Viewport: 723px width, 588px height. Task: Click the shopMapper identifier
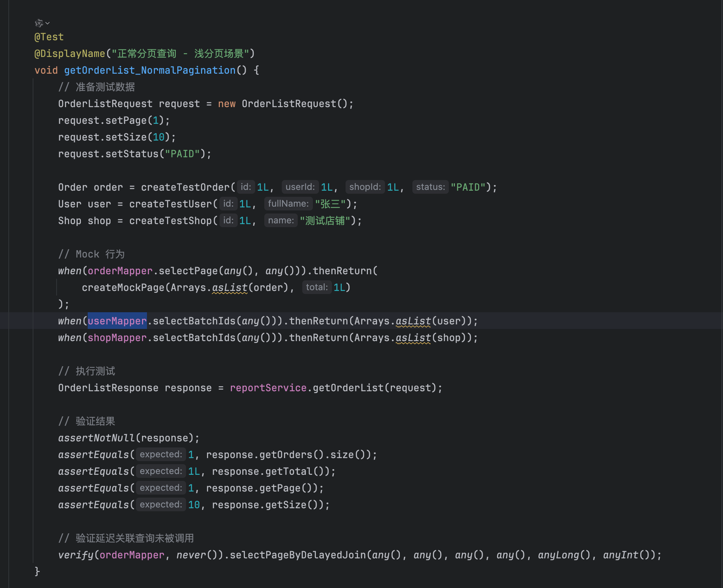117,338
